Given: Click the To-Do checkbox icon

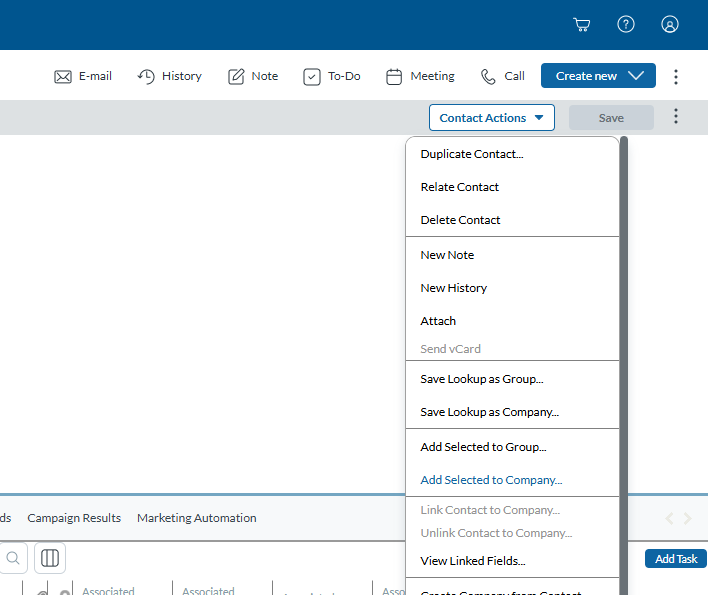Looking at the screenshot, I should coord(312,77).
